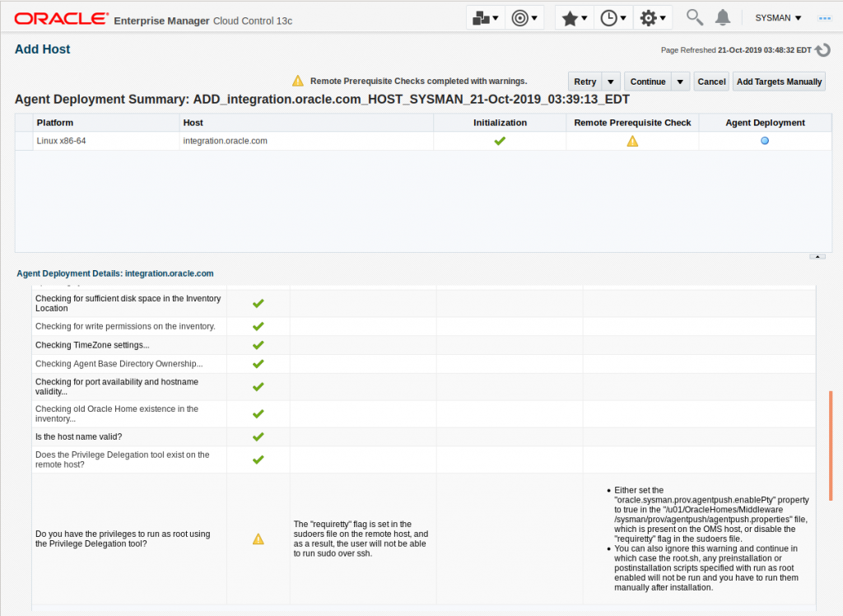Click the Remote Prerequisite Check warning icon
Screen dimensions: 843x616
[x=632, y=141]
